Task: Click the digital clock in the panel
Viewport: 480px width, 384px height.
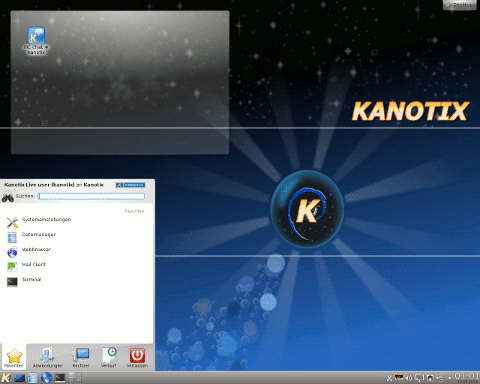Action: coord(466,378)
